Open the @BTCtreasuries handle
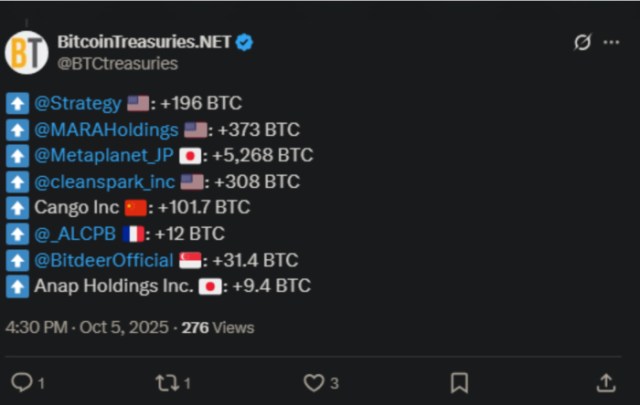Viewport: 640px width, 405px height. [x=118, y=63]
